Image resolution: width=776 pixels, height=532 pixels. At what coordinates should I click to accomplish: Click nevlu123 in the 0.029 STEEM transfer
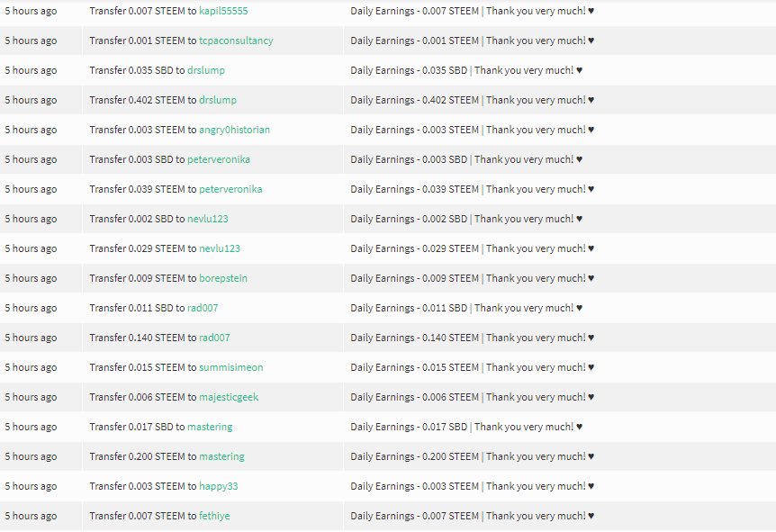pyautogui.click(x=220, y=248)
